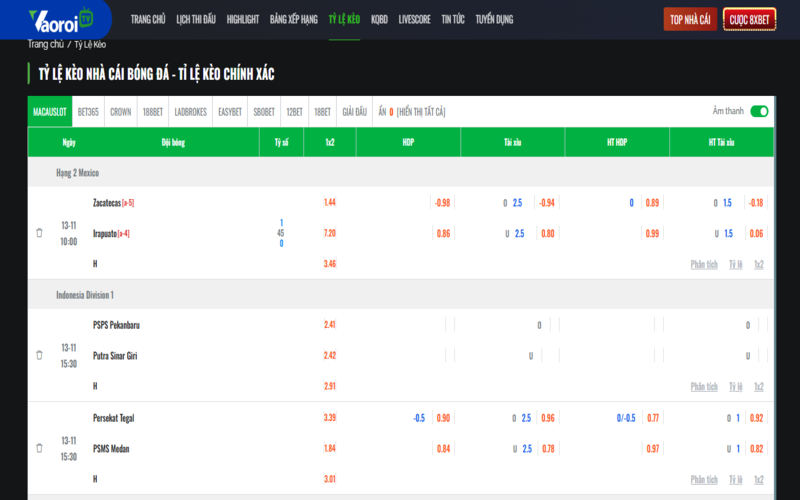This screenshot has height=500, width=800.
Task: Show all hidden matches via Hiển thị tất cả
Action: click(x=421, y=112)
